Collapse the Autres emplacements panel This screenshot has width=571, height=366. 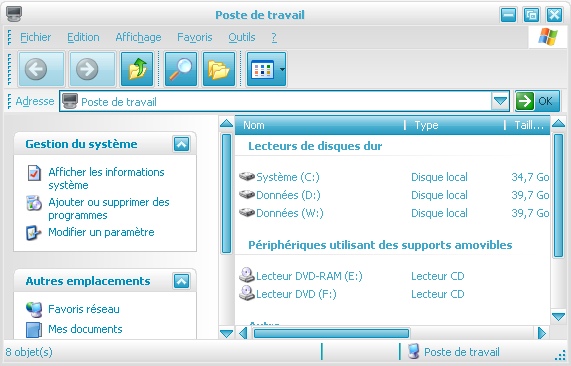click(x=181, y=281)
